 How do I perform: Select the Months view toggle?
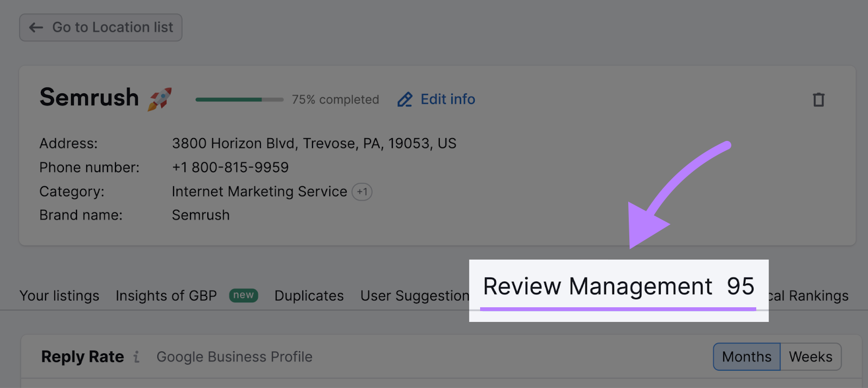(x=746, y=357)
